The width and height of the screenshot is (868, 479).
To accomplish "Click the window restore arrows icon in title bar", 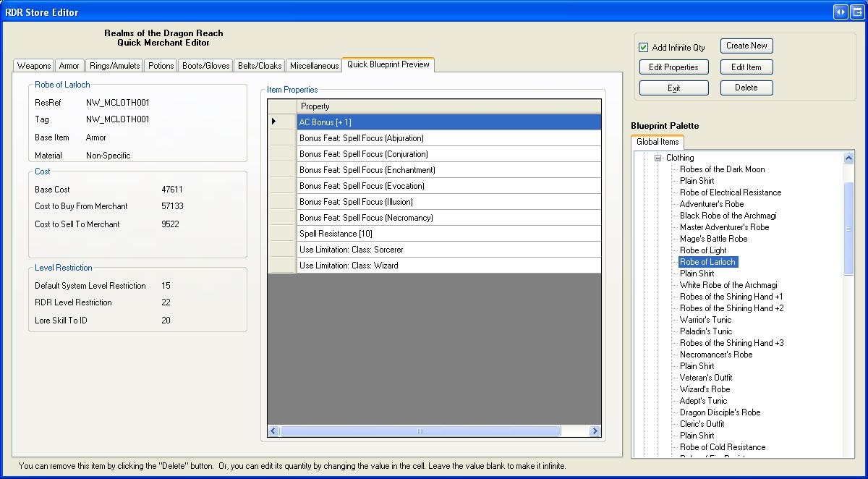I will (x=841, y=12).
